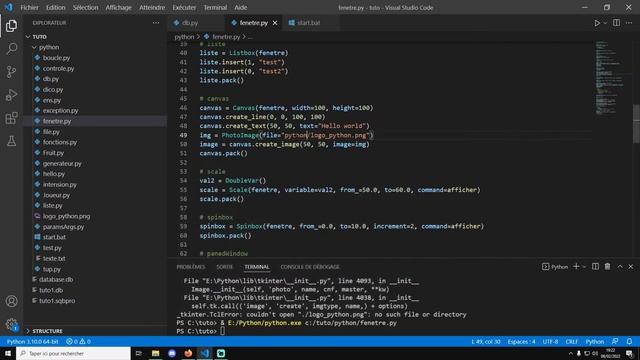Open the Windows Start menu
640x360 pixels.
click(x=8, y=353)
